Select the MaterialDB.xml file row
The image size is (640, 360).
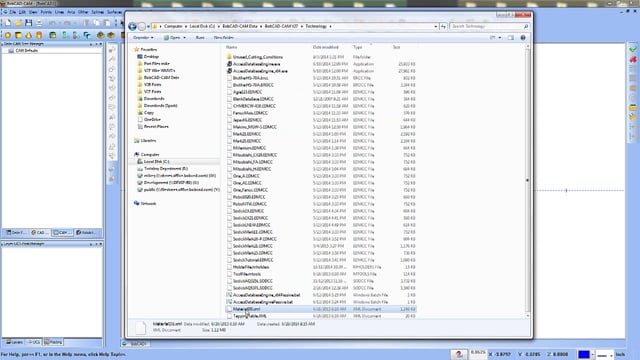coord(321,309)
